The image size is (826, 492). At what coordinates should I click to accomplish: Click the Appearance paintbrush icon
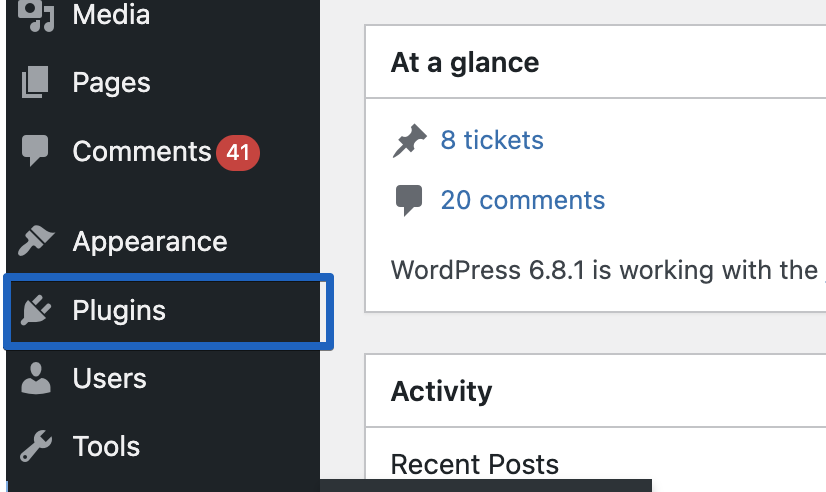(x=36, y=242)
